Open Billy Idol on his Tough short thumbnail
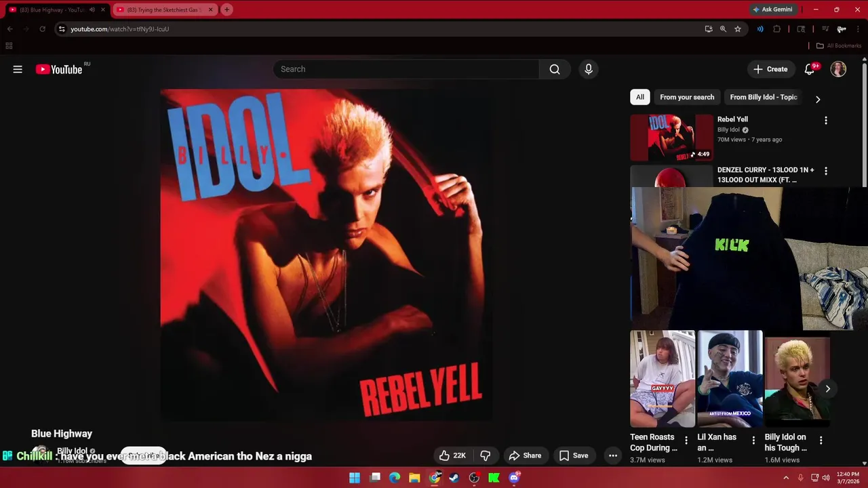The image size is (868, 488). [797, 379]
